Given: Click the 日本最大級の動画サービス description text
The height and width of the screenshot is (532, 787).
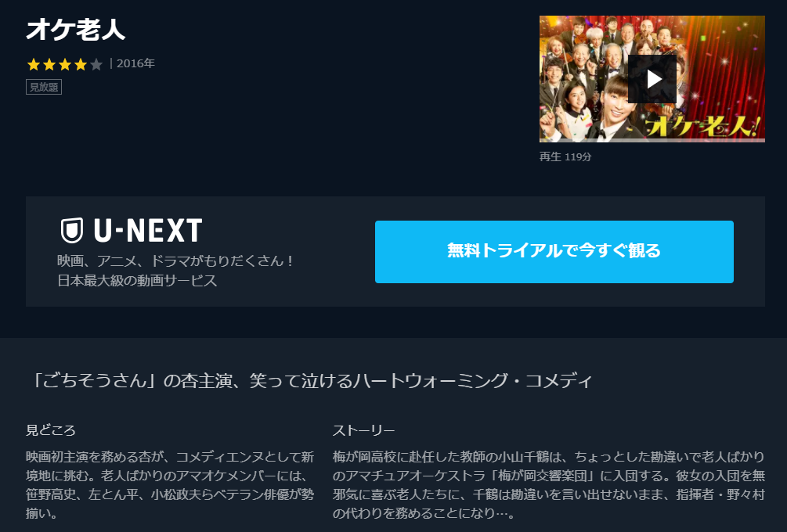Looking at the screenshot, I should (x=137, y=280).
